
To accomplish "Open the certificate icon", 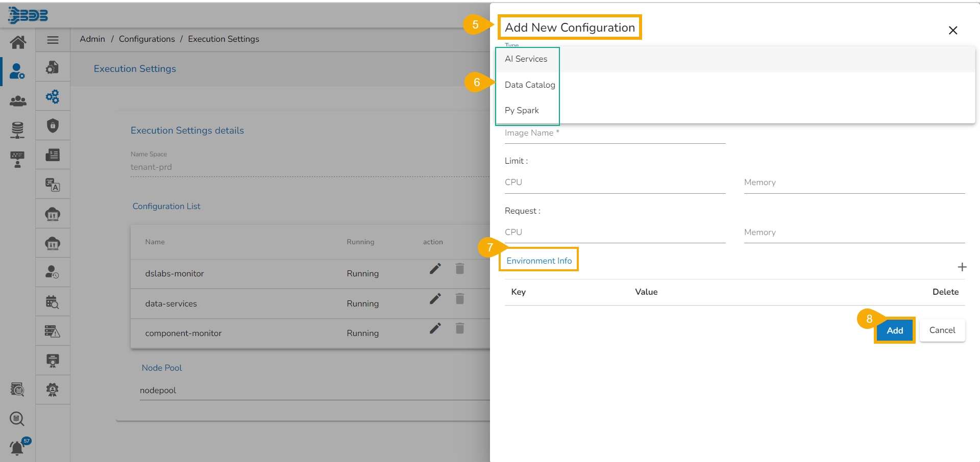I will [x=53, y=361].
